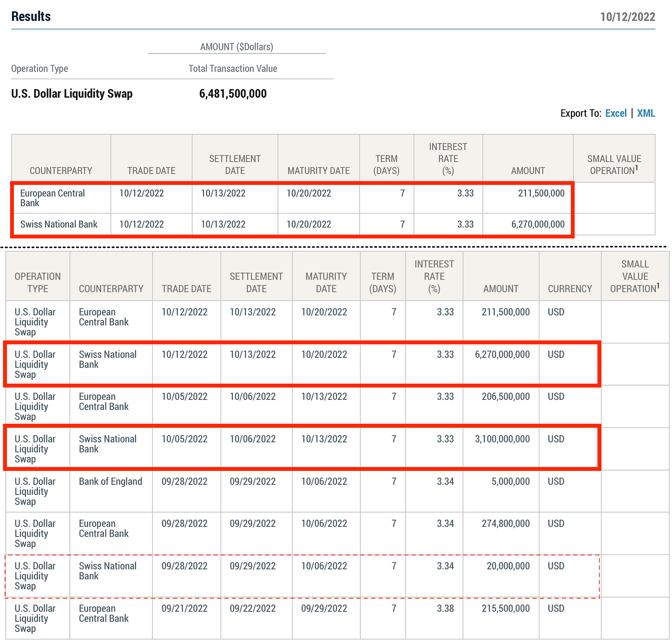Select maturity date 10/13/2022 in 206,500,000 row
The height and width of the screenshot is (643, 672).
point(324,396)
